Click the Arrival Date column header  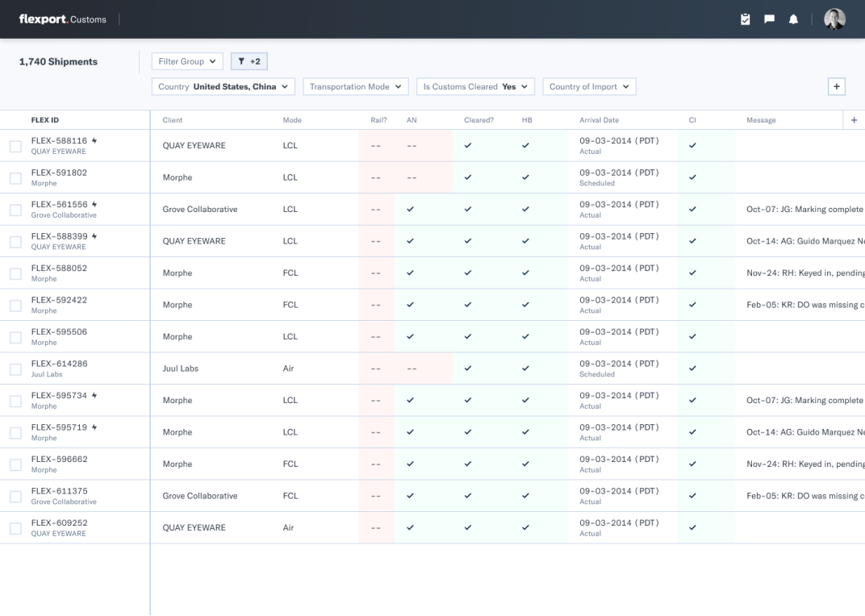[599, 119]
